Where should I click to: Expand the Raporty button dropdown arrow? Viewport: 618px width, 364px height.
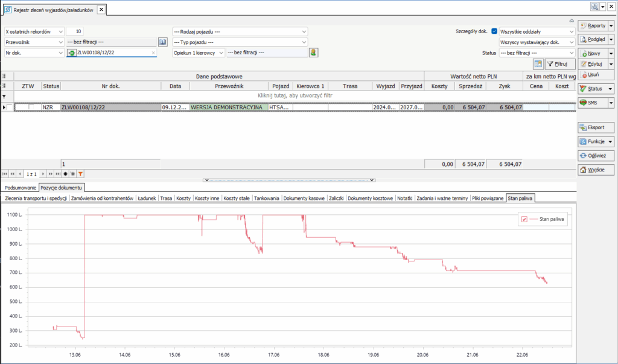611,25
